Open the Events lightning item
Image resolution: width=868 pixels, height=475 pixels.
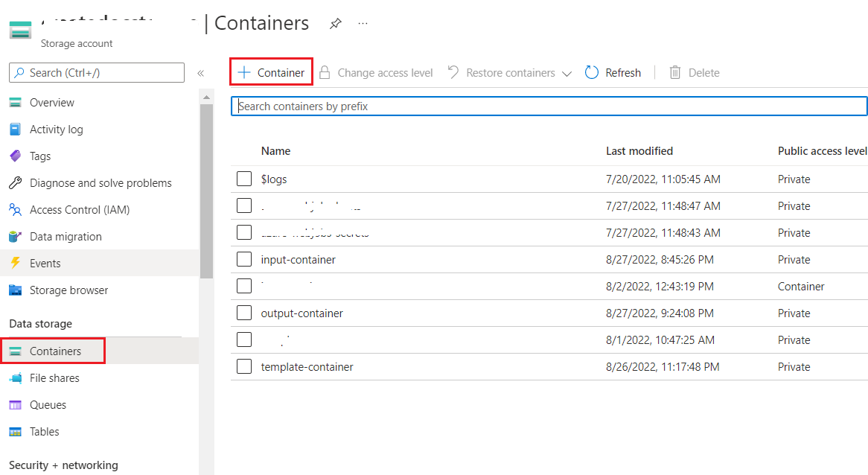point(45,264)
